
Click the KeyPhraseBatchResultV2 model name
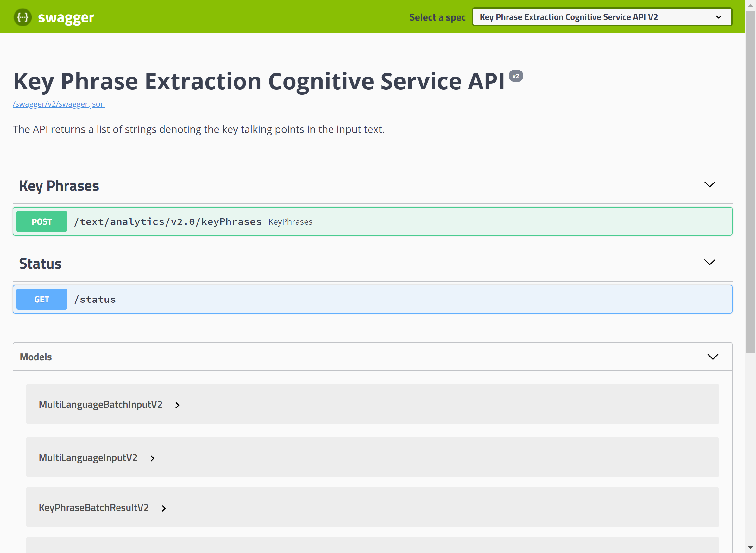94,508
